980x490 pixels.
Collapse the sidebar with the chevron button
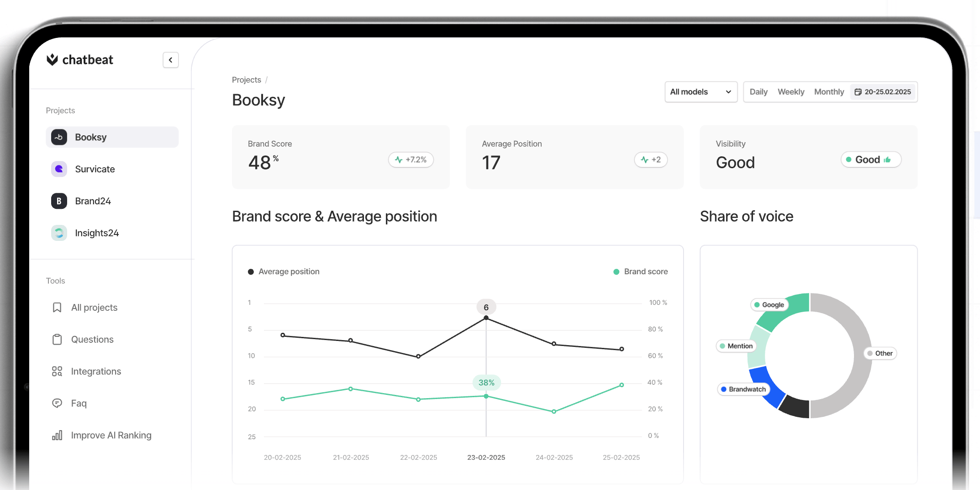point(170,60)
